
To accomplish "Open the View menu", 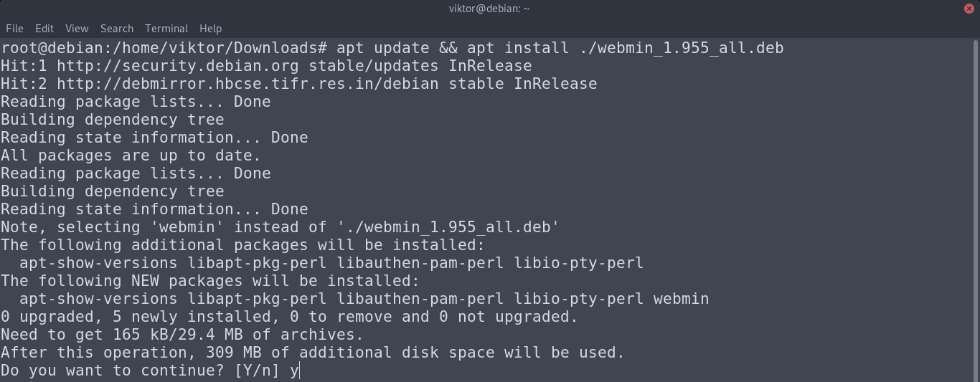I will [77, 29].
